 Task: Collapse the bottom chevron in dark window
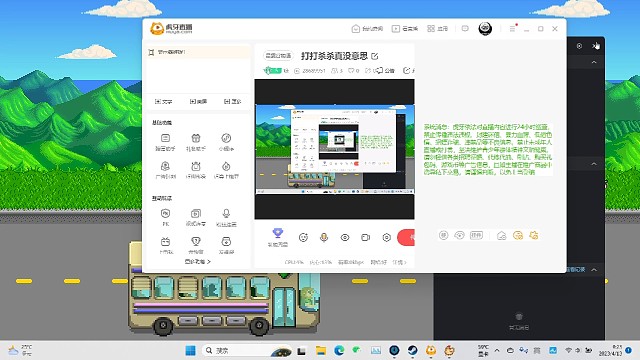point(594,269)
